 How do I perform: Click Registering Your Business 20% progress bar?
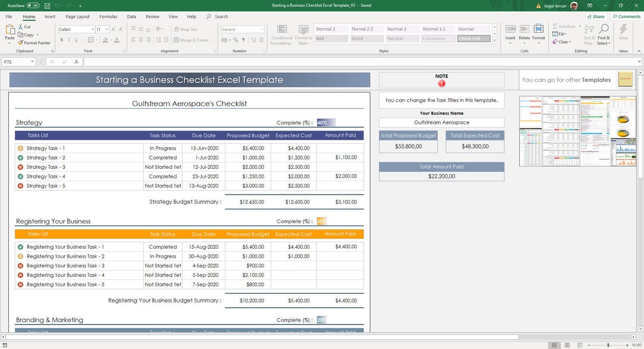[x=321, y=221]
